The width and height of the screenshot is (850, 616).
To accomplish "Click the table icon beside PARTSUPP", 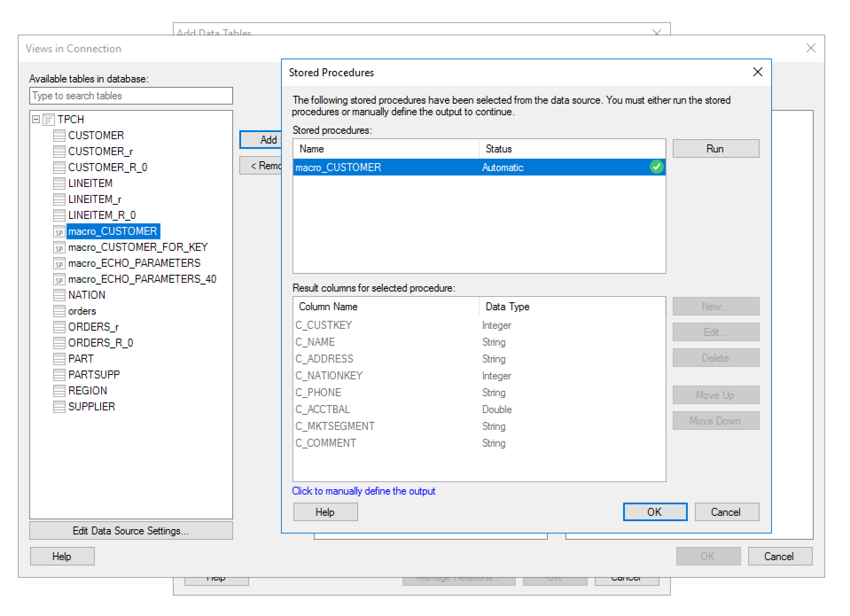I will tap(59, 374).
